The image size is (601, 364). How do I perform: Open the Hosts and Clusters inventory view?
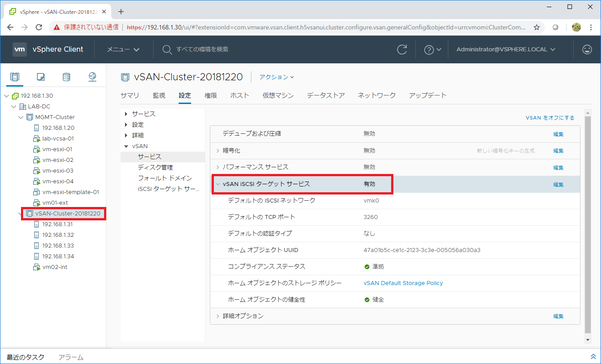(15, 77)
